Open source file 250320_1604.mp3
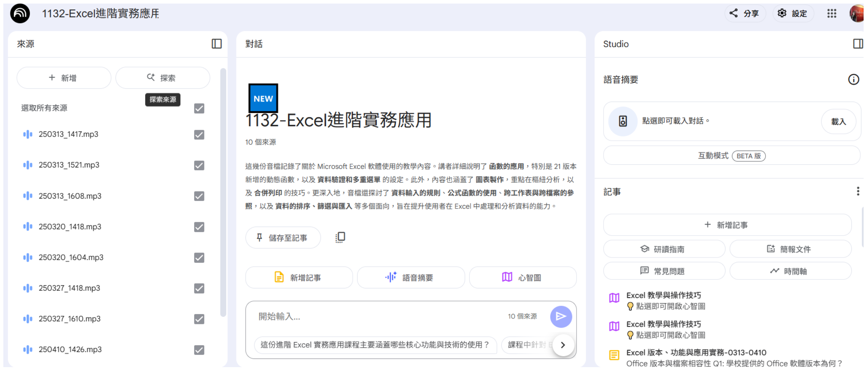 [x=71, y=257]
